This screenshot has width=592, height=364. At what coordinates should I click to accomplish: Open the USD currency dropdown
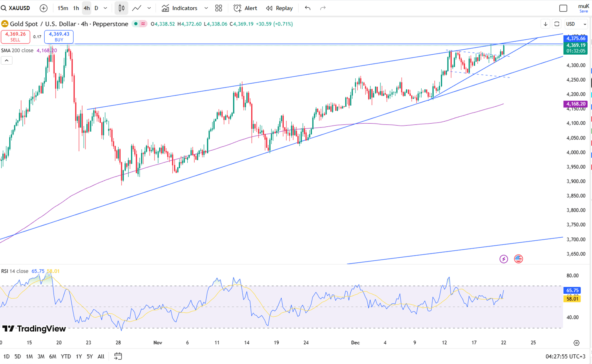click(x=576, y=24)
